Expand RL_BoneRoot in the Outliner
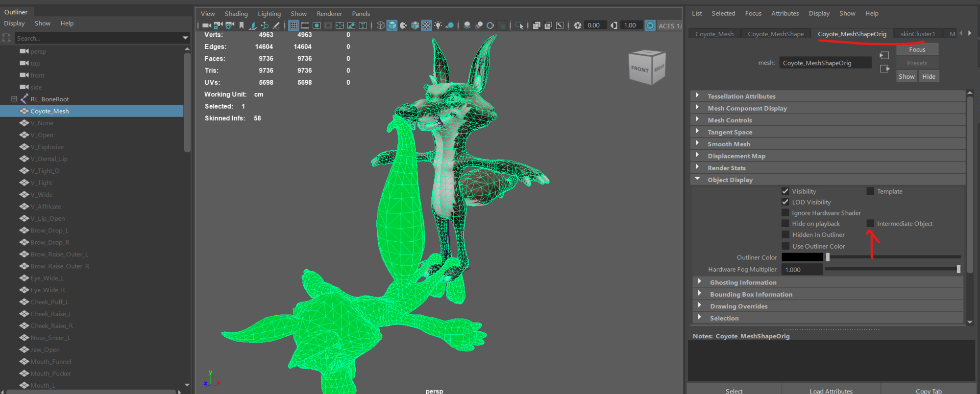The width and height of the screenshot is (980, 394). (14, 99)
